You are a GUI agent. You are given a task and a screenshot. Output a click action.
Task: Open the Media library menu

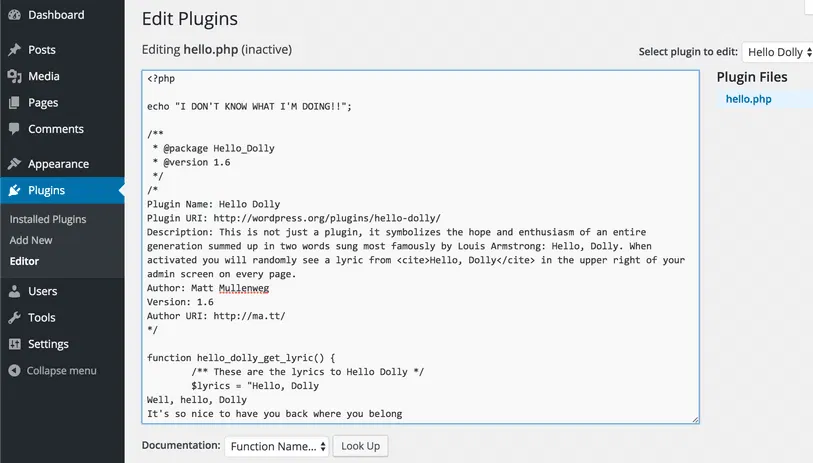coord(44,76)
